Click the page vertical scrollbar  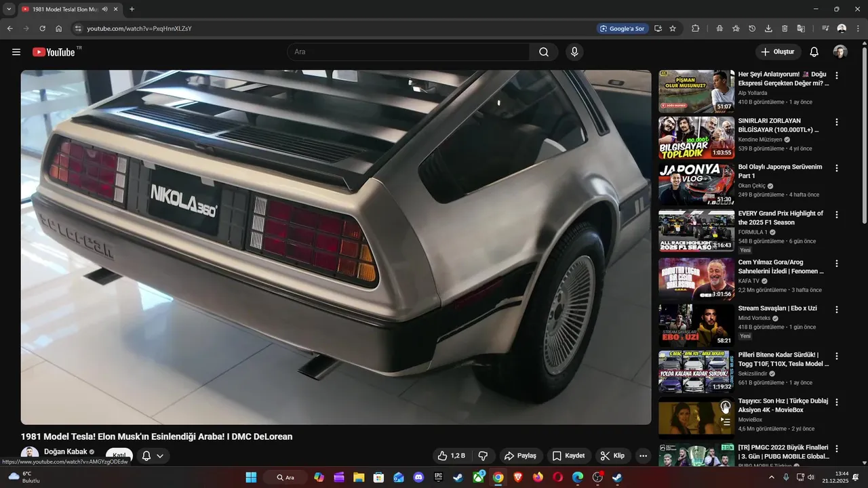coord(865,136)
